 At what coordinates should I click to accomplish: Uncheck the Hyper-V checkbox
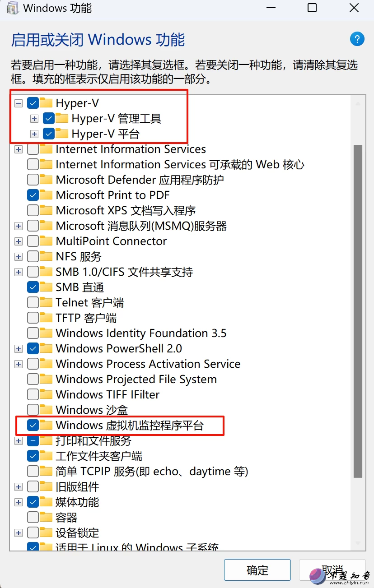coord(33,103)
